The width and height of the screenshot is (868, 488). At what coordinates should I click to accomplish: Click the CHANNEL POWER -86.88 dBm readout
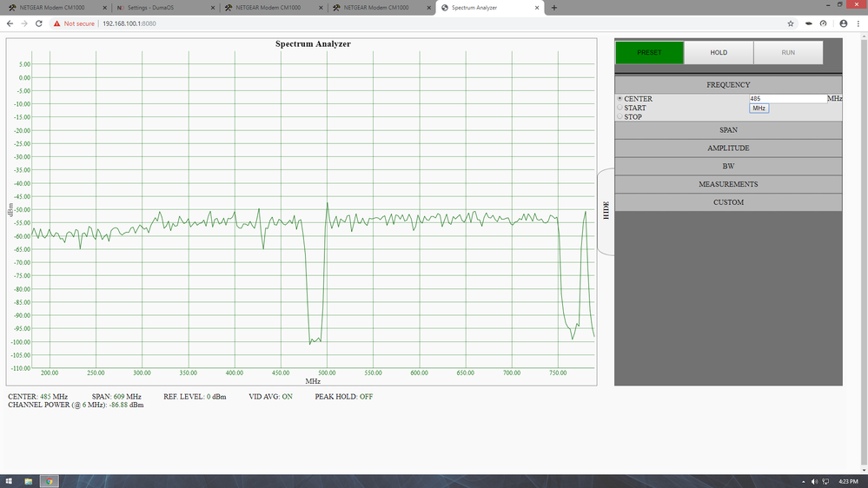tap(76, 405)
